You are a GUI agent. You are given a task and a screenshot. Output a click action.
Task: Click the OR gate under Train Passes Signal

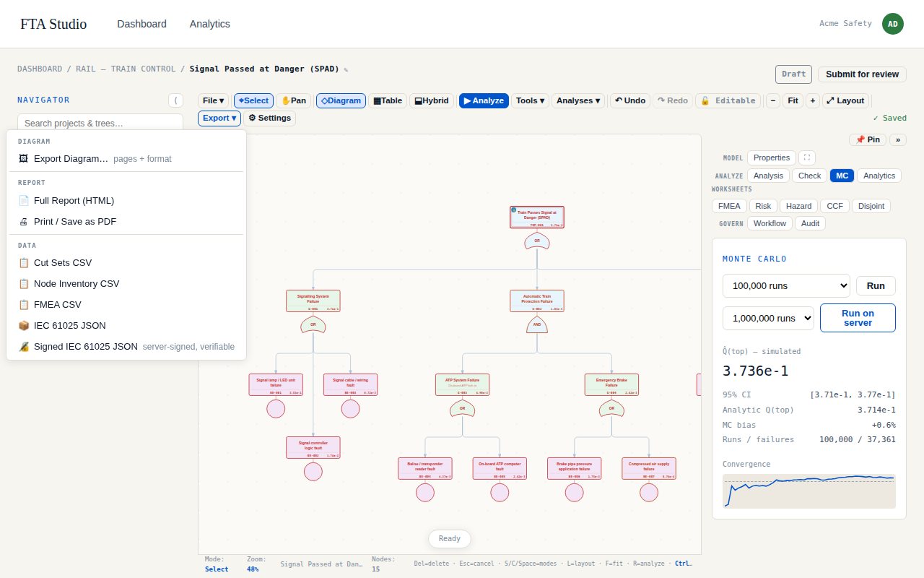pyautogui.click(x=537, y=241)
